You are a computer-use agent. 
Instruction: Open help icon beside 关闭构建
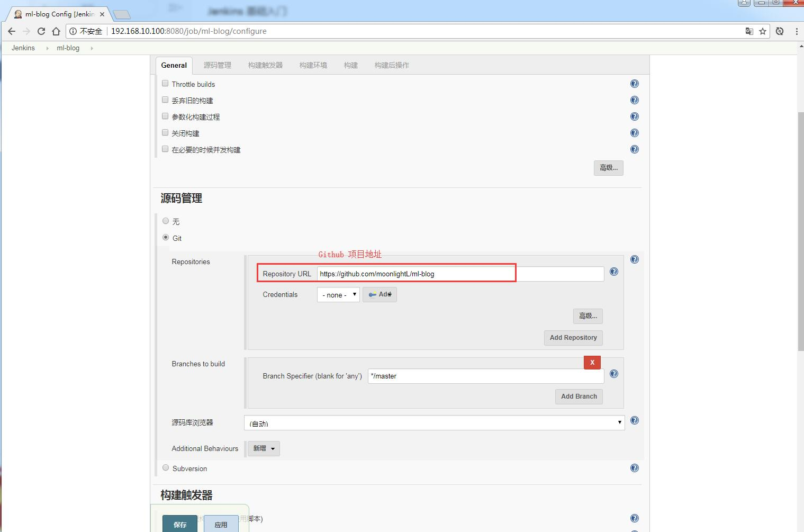(x=635, y=133)
